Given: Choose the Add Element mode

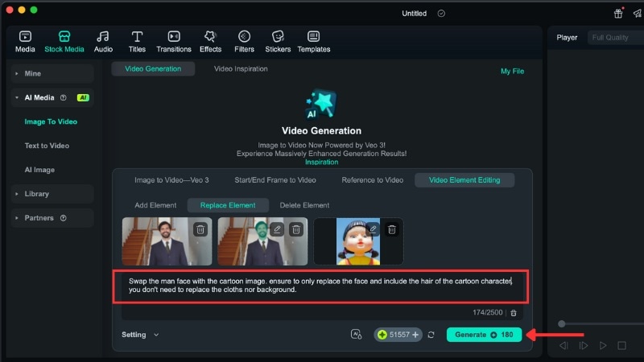Looking at the screenshot, I should click(x=155, y=205).
